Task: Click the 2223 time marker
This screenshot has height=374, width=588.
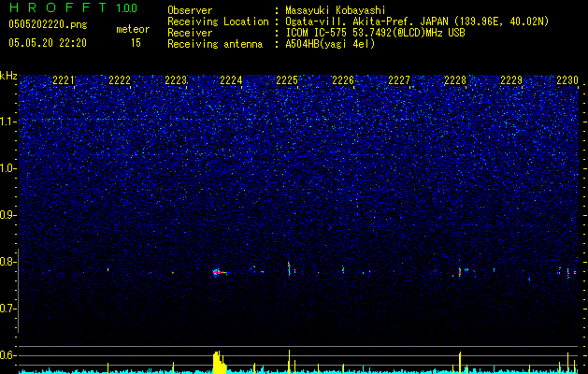Action: tap(176, 80)
